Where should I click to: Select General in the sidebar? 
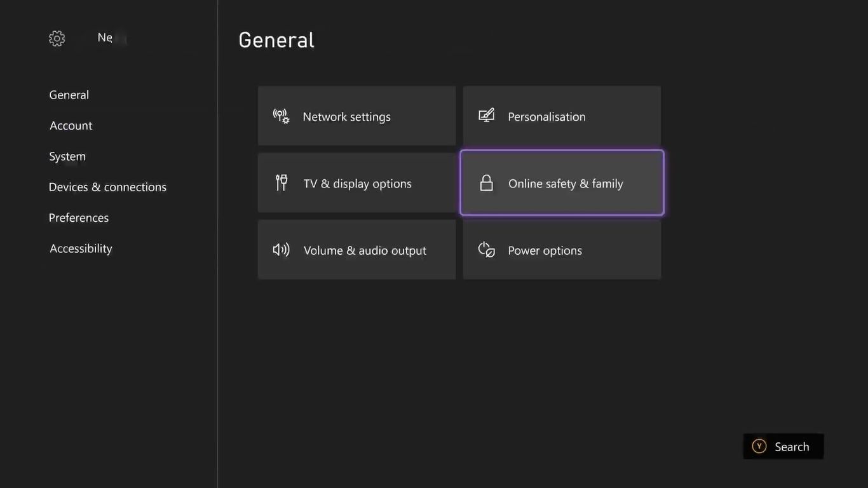tap(69, 95)
